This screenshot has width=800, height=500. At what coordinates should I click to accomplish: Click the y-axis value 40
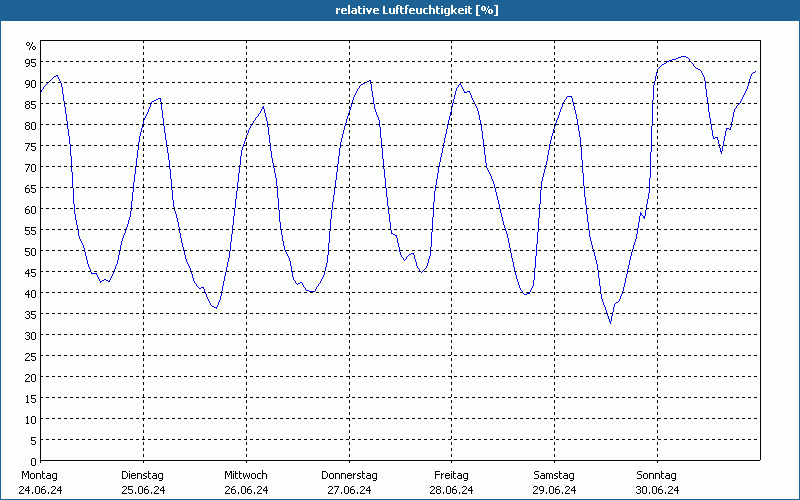click(31, 293)
